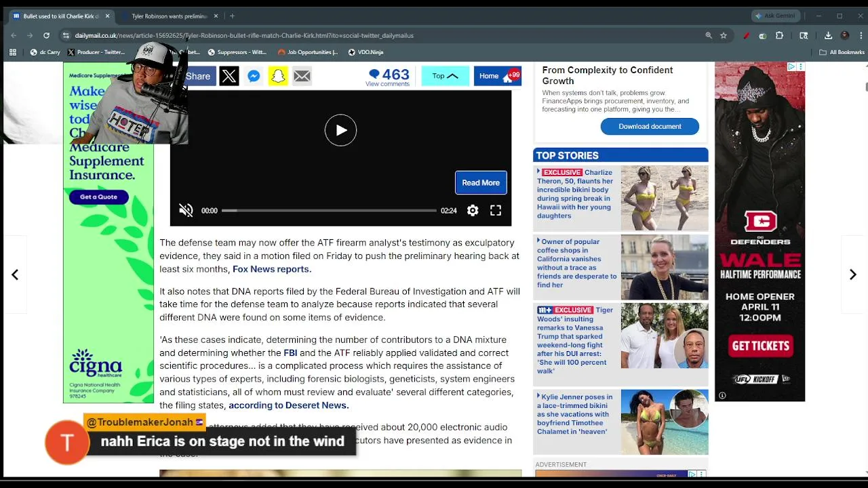Open Tiger Woods insulting remarks headline
The image size is (868, 488).
576,340
